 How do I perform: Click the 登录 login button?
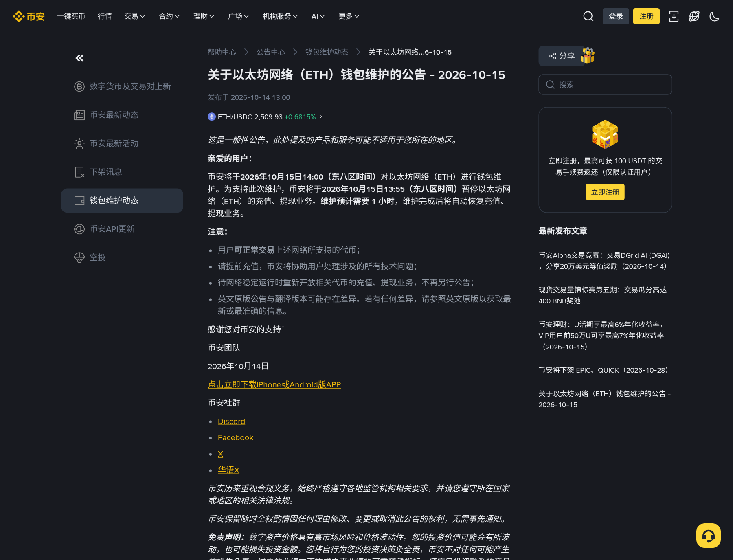[x=616, y=16]
